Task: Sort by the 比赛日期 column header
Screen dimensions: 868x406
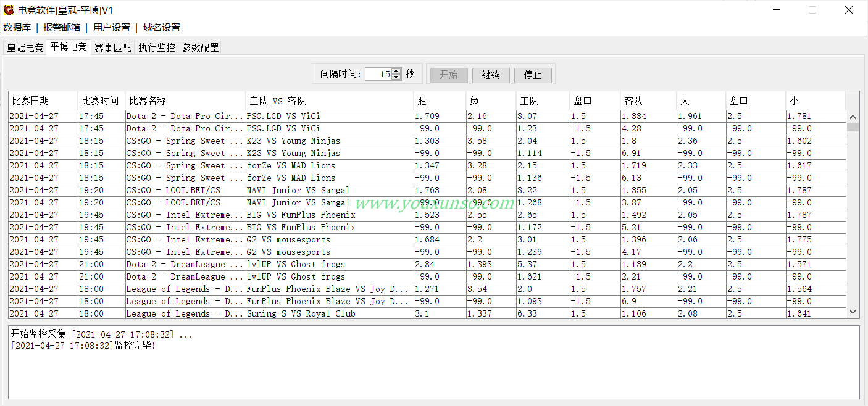Action: click(43, 101)
